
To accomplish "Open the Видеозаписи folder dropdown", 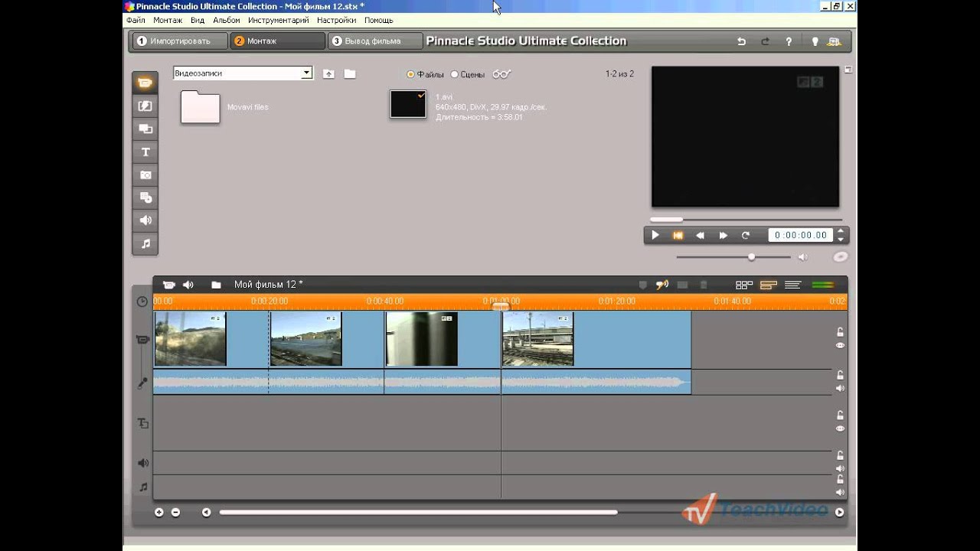I will click(306, 73).
